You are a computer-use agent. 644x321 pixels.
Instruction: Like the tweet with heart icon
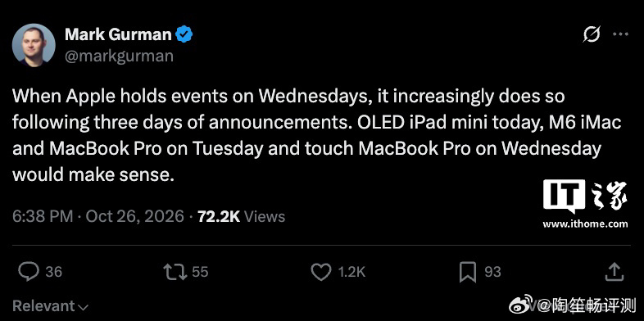click(320, 272)
